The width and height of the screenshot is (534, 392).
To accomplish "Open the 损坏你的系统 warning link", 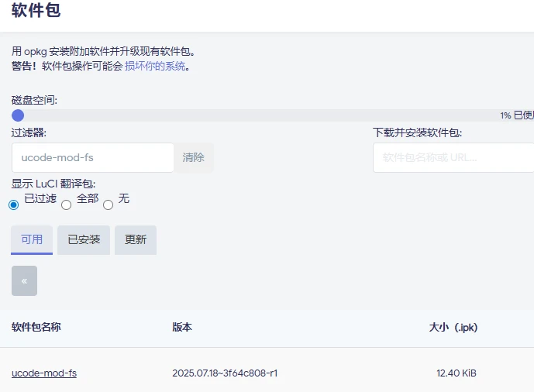I will pyautogui.click(x=155, y=67).
